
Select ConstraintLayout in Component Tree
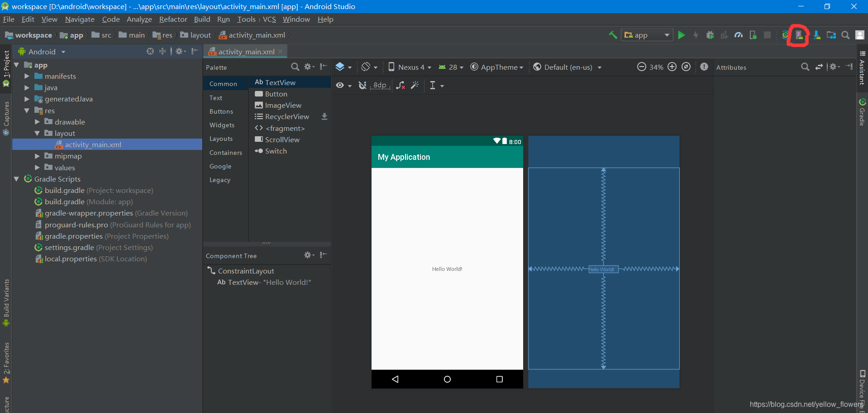coord(246,271)
